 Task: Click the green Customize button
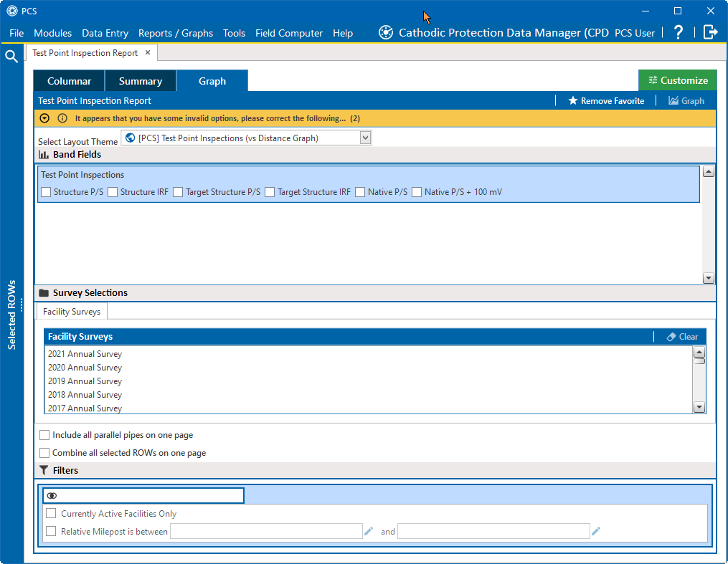(x=677, y=80)
